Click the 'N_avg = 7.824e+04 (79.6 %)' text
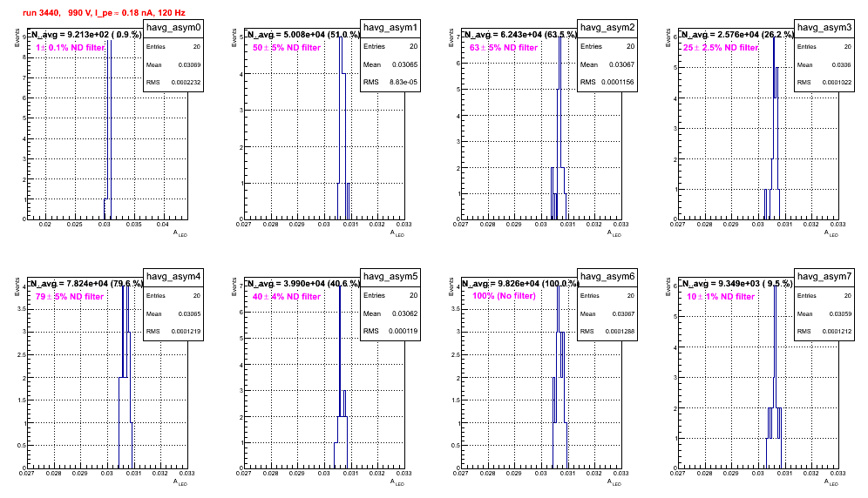Image resolution: width=868 pixels, height=498 pixels. 86,283
